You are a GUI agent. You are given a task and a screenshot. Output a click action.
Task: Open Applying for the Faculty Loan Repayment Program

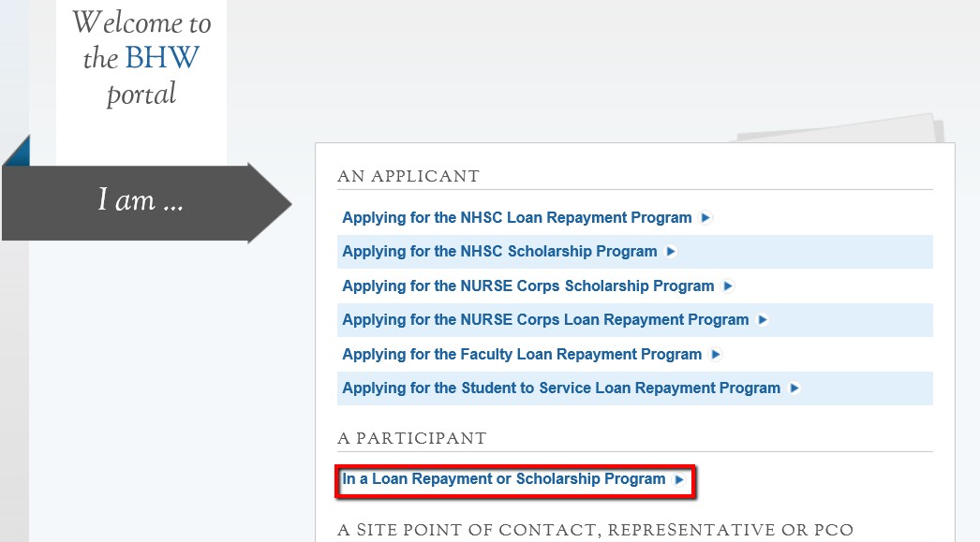click(522, 354)
